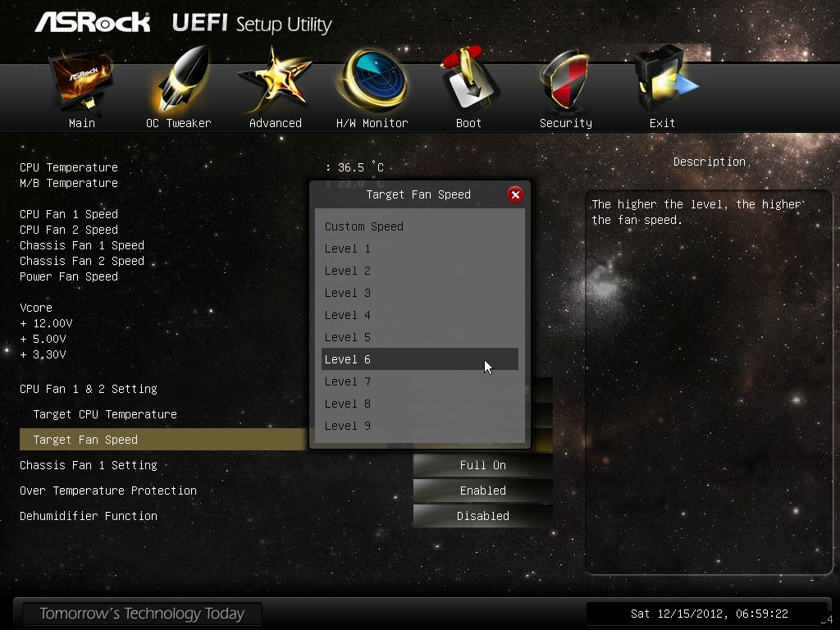Select the Boot tab label
The width and height of the screenshot is (840, 630).
tap(468, 123)
